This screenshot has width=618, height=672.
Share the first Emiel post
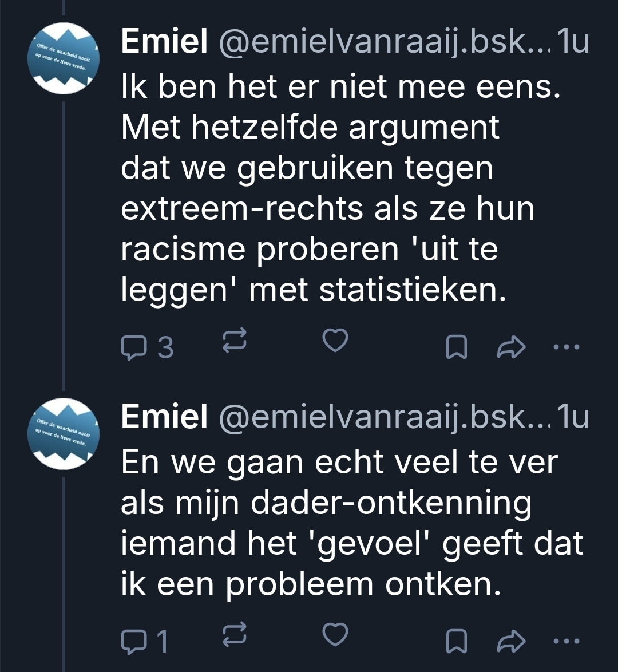[512, 346]
